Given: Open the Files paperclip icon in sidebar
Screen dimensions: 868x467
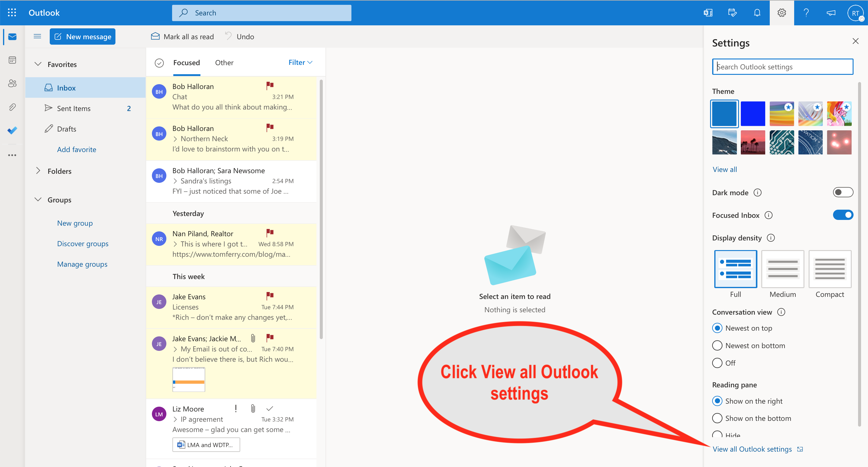Looking at the screenshot, I should click(x=12, y=107).
